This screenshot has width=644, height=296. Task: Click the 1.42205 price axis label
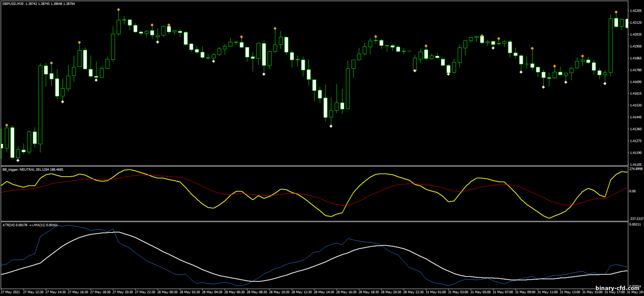tap(636, 11)
